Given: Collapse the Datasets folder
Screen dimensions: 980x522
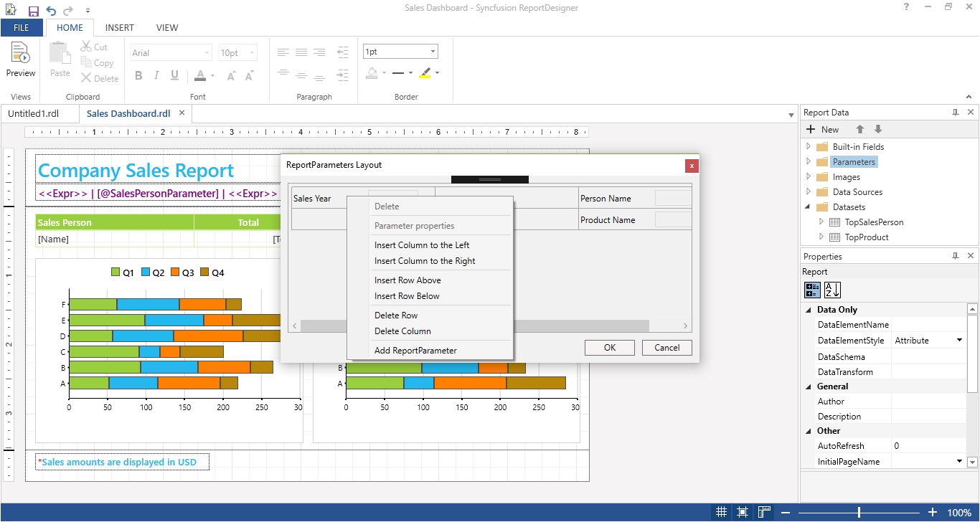Looking at the screenshot, I should coord(809,207).
